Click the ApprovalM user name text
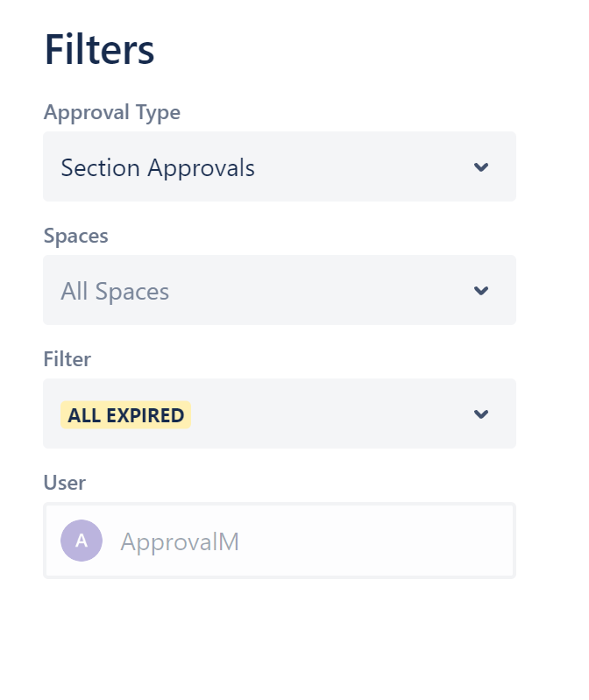Viewport: 589px width, 700px height. tap(180, 542)
